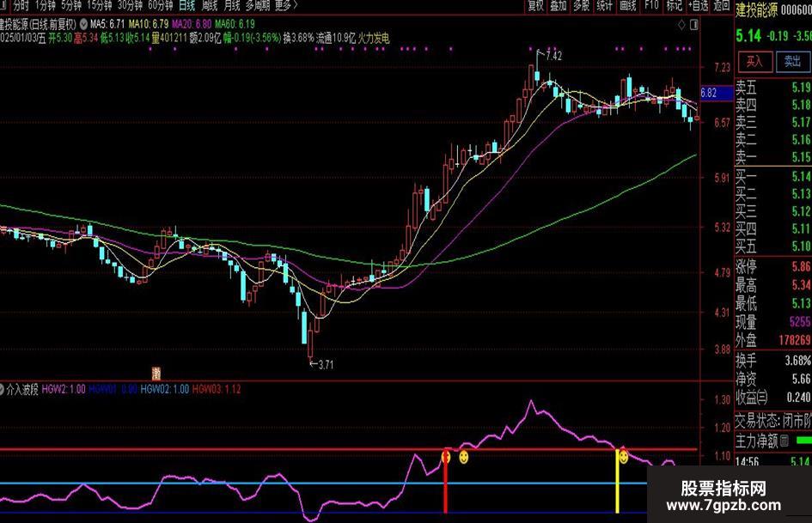
Task: Click the 激 event marker icon on the time axis
Action: pyautogui.click(x=156, y=373)
